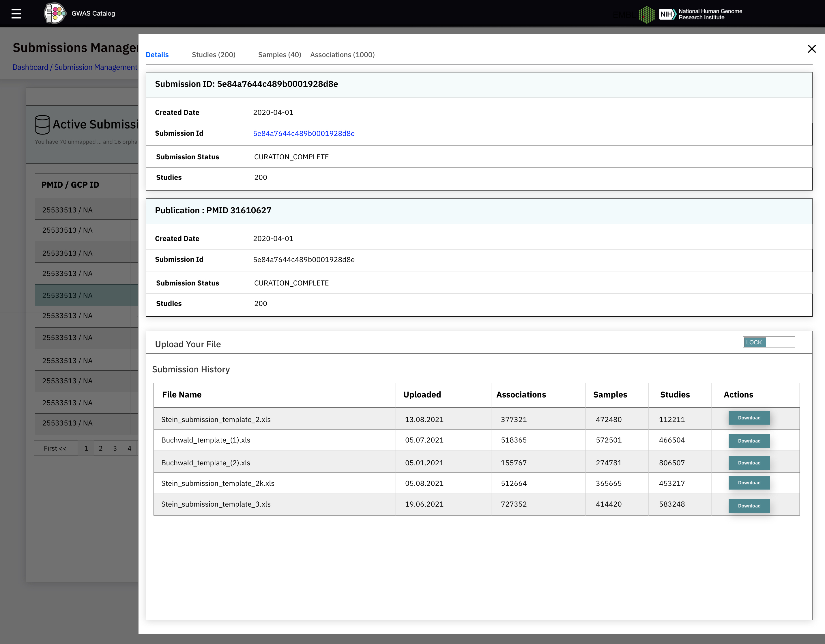Click Associations column header in history table
The width and height of the screenshot is (825, 644).
521,395
